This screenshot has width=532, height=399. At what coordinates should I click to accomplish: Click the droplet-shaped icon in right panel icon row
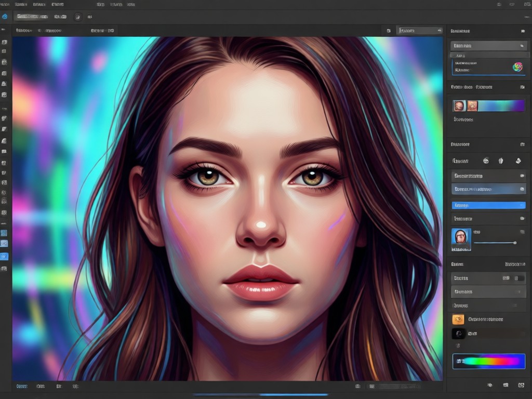click(x=501, y=161)
